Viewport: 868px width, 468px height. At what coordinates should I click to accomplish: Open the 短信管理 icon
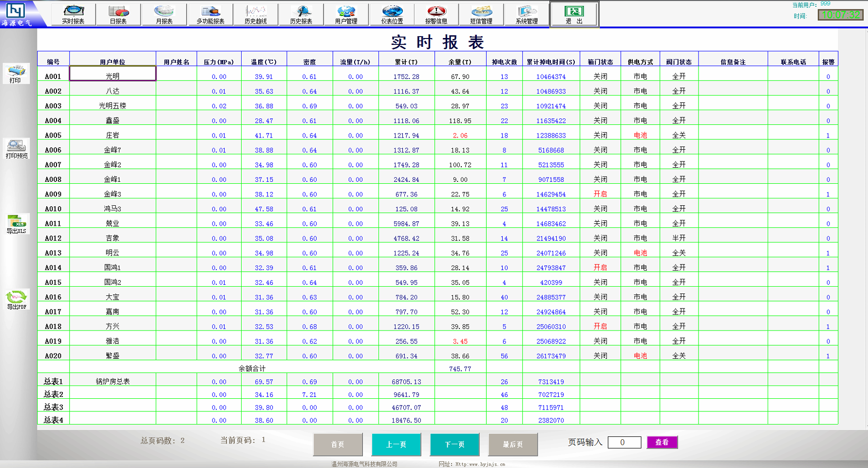tap(481, 14)
